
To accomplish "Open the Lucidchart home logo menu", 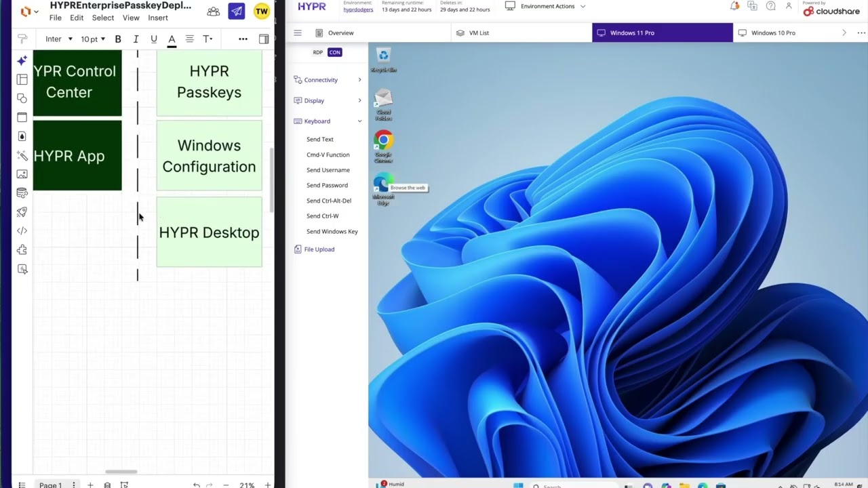I will [29, 12].
